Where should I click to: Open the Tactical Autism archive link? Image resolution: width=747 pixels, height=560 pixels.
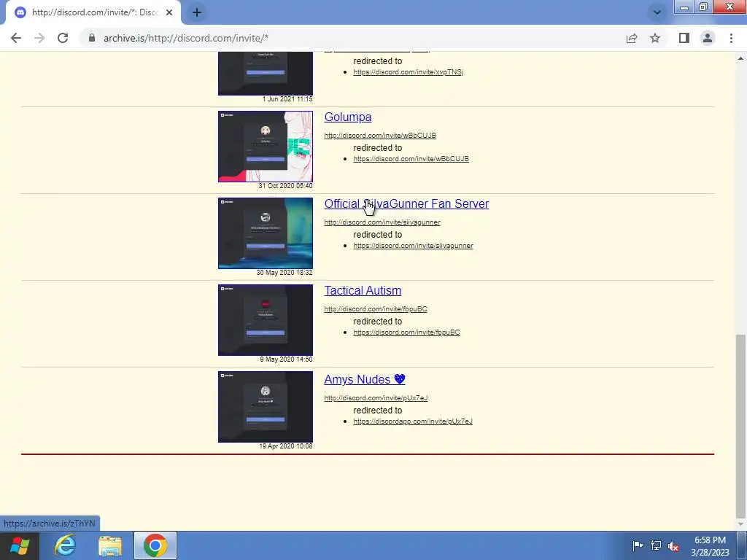(x=363, y=290)
